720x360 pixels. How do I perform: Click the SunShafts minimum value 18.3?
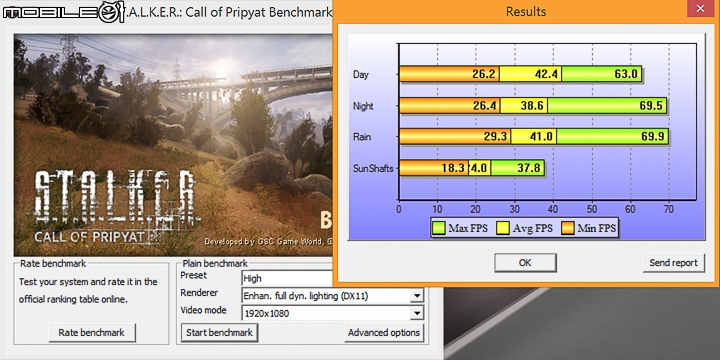click(x=453, y=168)
